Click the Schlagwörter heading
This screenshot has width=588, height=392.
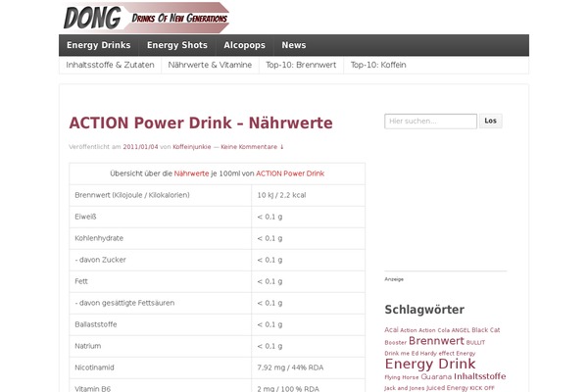(x=424, y=310)
